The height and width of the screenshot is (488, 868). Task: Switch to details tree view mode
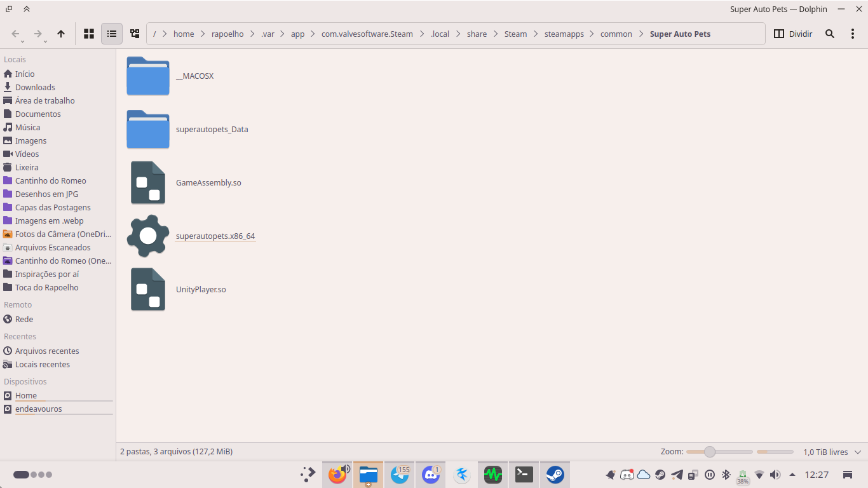(135, 34)
